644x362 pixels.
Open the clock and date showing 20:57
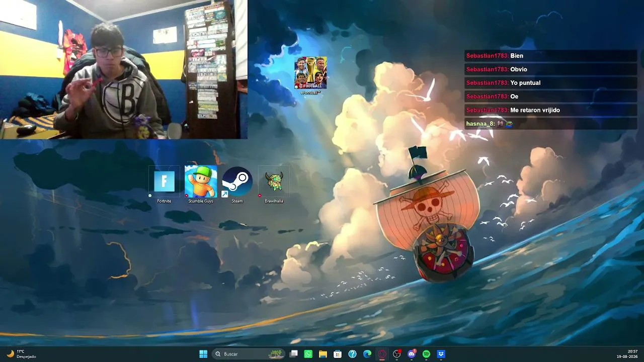pos(627,354)
